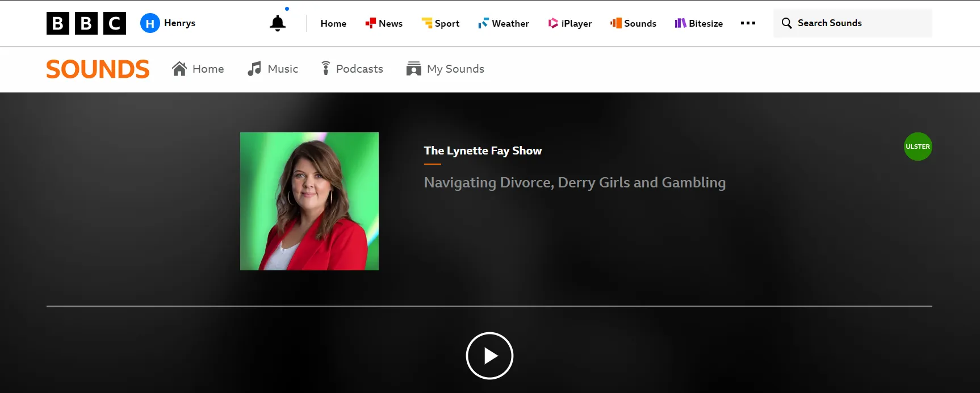
Task: Open the Podcasts tab
Action: 352,69
